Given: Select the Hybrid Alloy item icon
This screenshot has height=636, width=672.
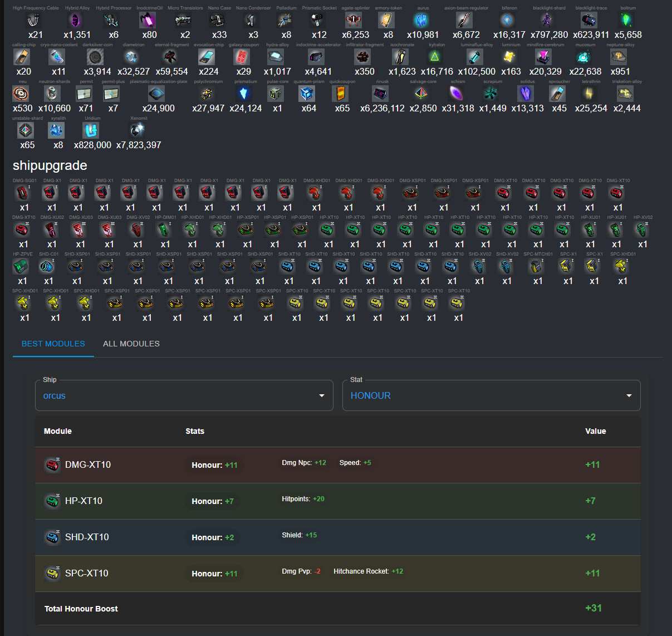Looking at the screenshot, I should pos(75,21).
